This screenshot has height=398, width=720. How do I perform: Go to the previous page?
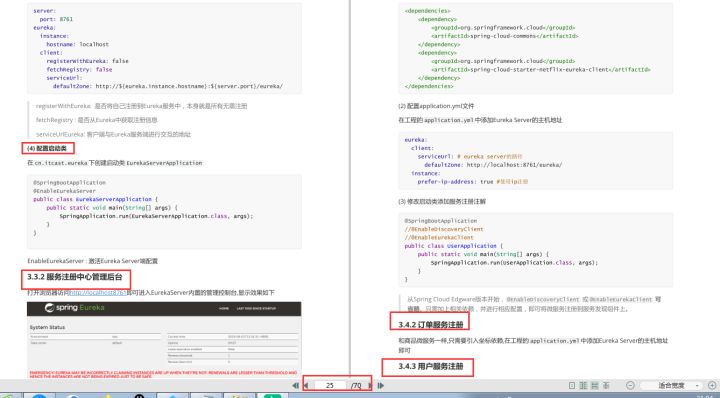[306, 386]
